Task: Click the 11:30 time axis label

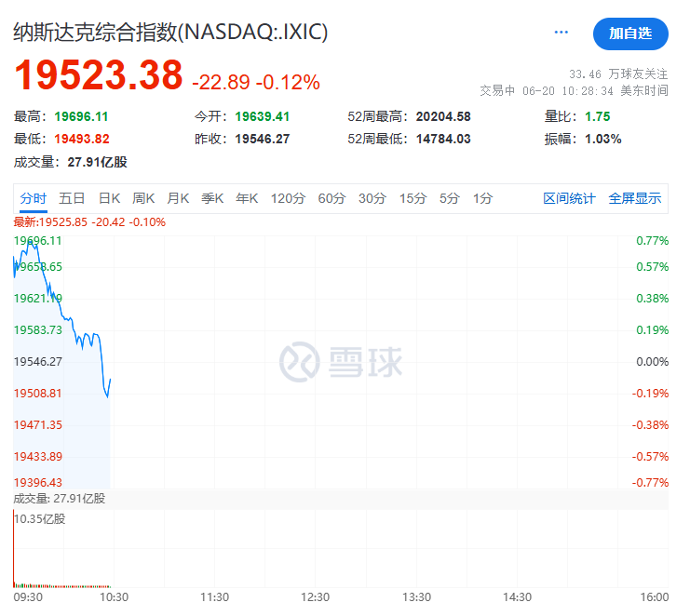Action: pos(215,597)
